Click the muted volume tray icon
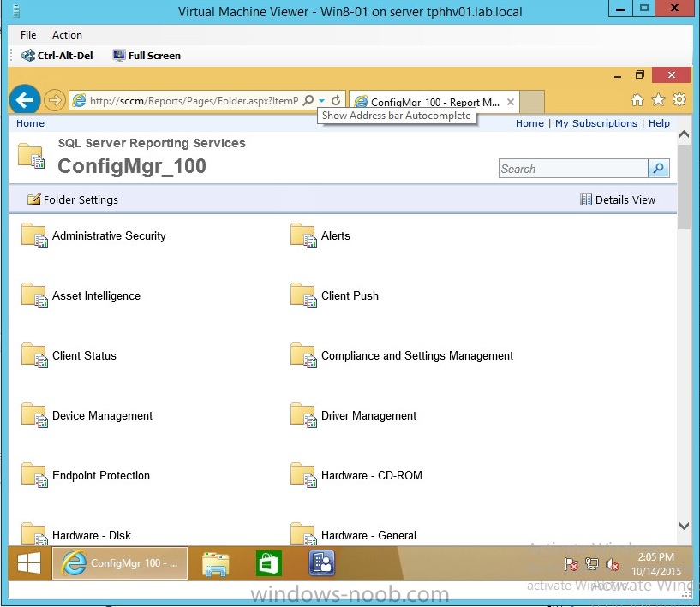The image size is (700, 607). click(612, 565)
